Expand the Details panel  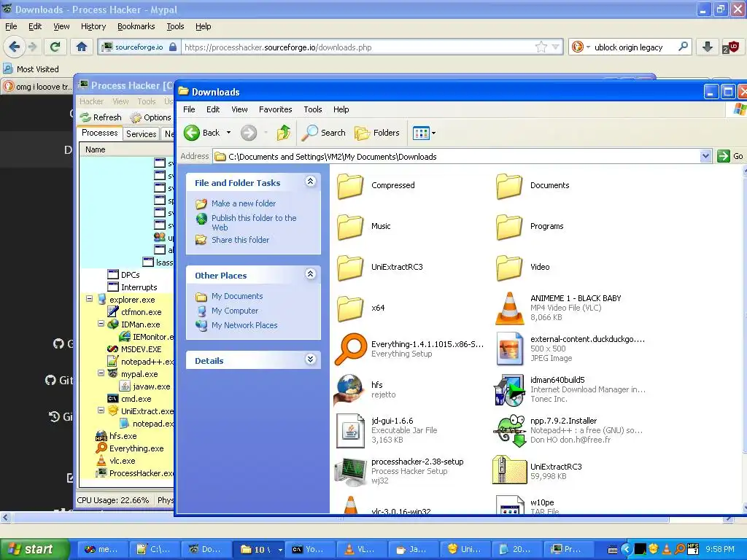pyautogui.click(x=310, y=359)
